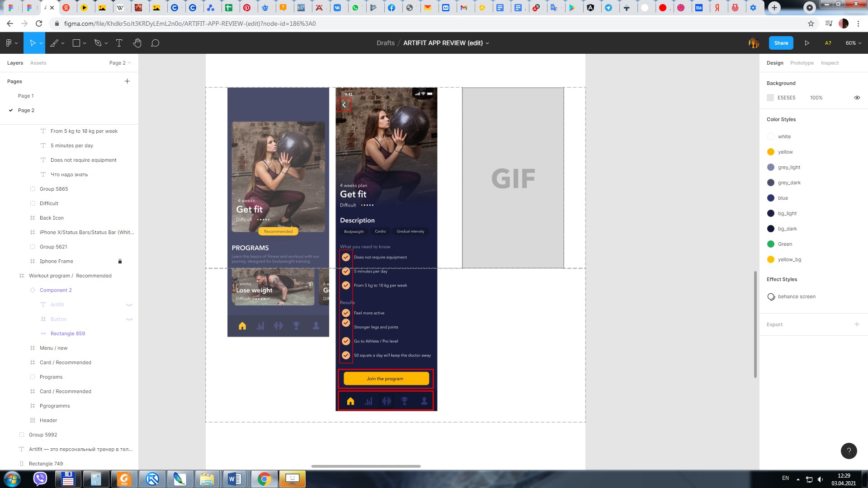Add an export setting with plus
The image size is (868, 488).
coord(857,324)
